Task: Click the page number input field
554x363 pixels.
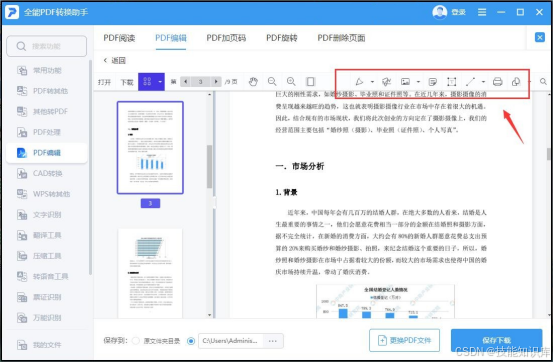Action: [200, 82]
